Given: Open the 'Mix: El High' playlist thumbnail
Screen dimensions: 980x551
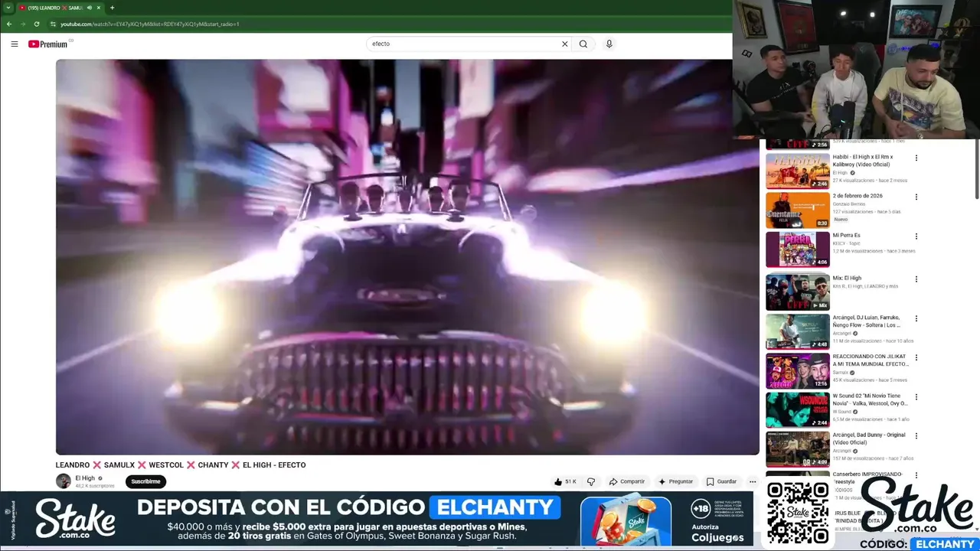Looking at the screenshot, I should (x=798, y=292).
